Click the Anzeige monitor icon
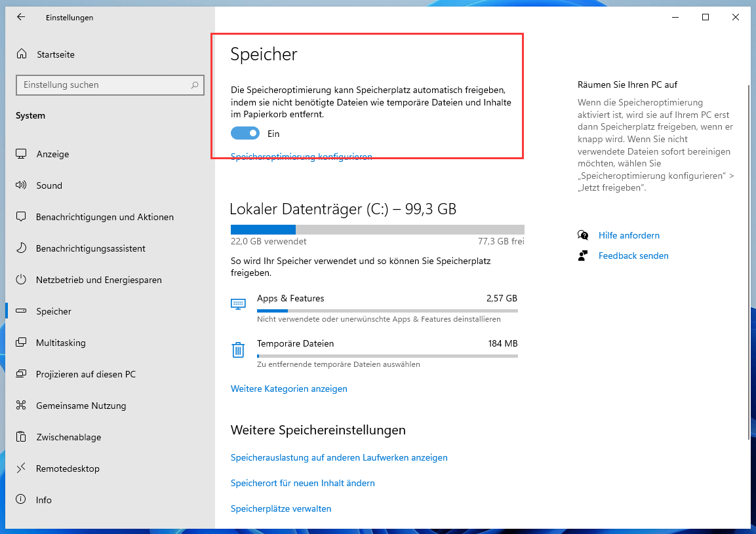This screenshot has height=534, width=756. click(22, 154)
